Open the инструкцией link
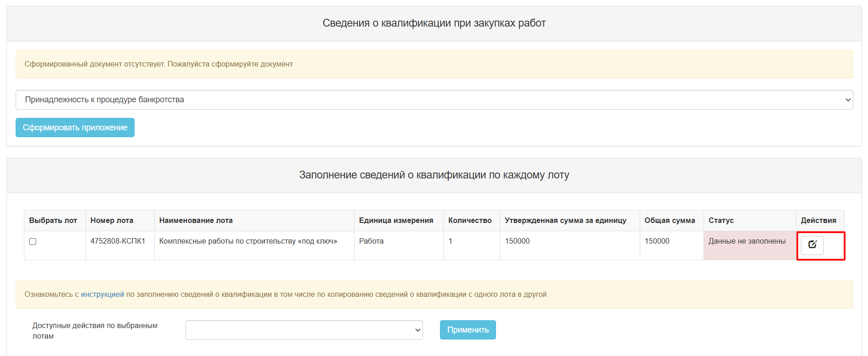The height and width of the screenshot is (356, 868). click(x=102, y=294)
